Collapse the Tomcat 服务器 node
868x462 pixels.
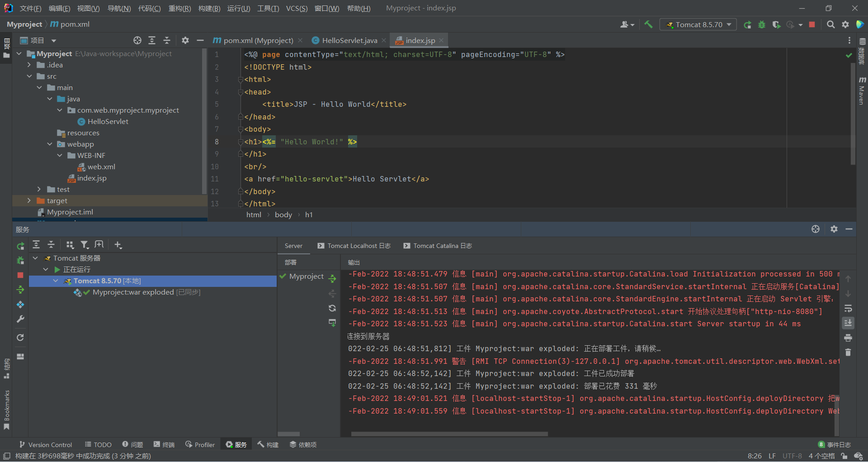point(35,258)
